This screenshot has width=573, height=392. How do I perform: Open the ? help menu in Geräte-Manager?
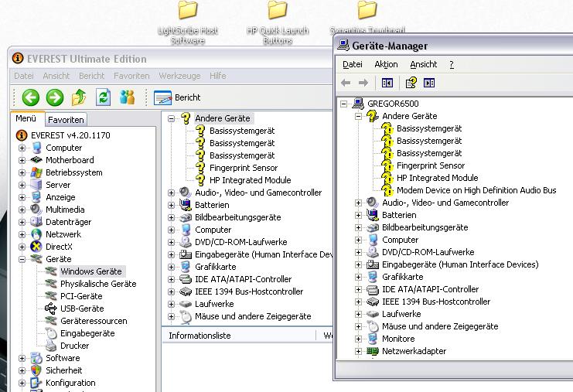(x=452, y=64)
